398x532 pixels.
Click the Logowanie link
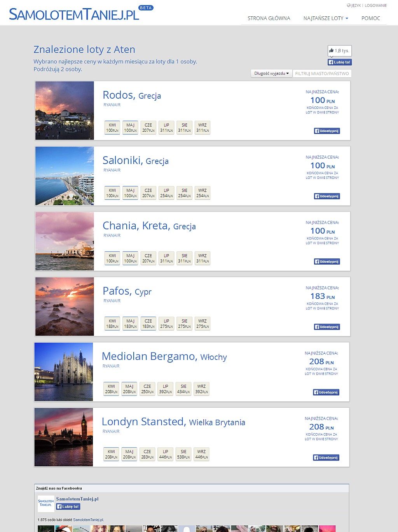coord(375,5)
